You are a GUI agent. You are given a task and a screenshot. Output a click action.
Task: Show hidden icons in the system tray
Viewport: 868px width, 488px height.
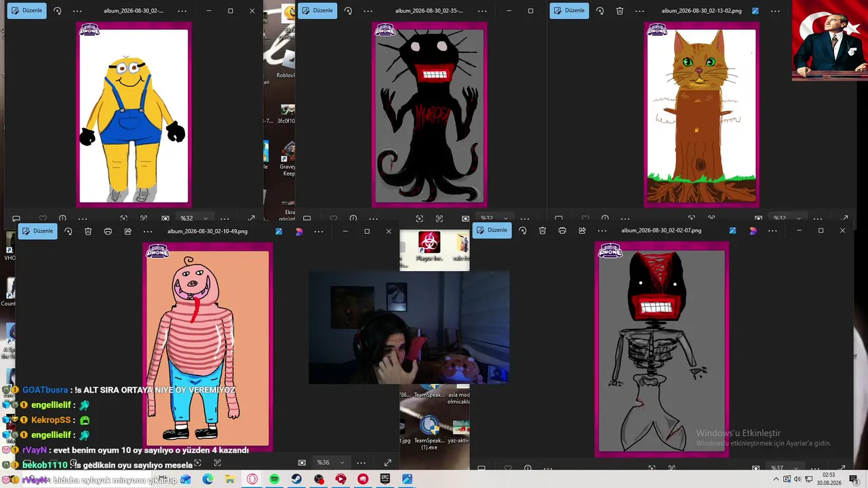(776, 479)
